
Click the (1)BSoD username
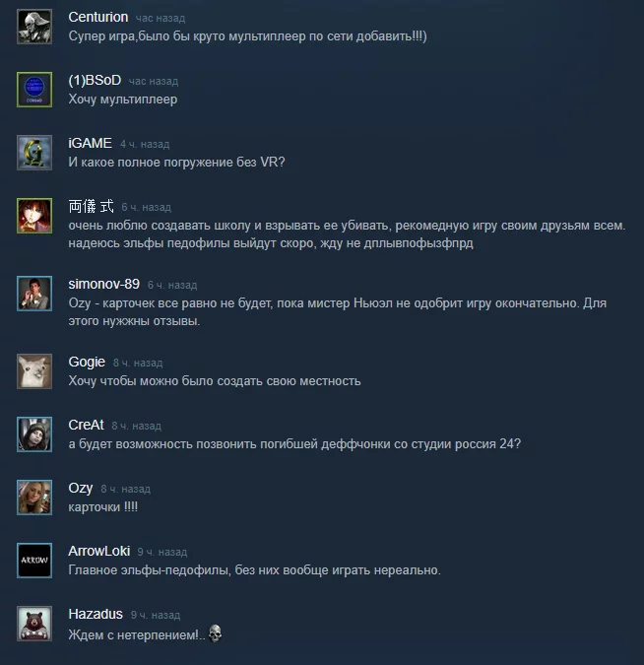click(x=95, y=80)
